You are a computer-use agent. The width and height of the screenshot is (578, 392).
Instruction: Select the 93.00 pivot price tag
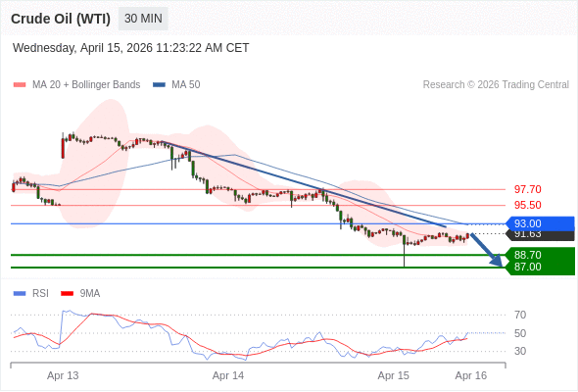540,223
